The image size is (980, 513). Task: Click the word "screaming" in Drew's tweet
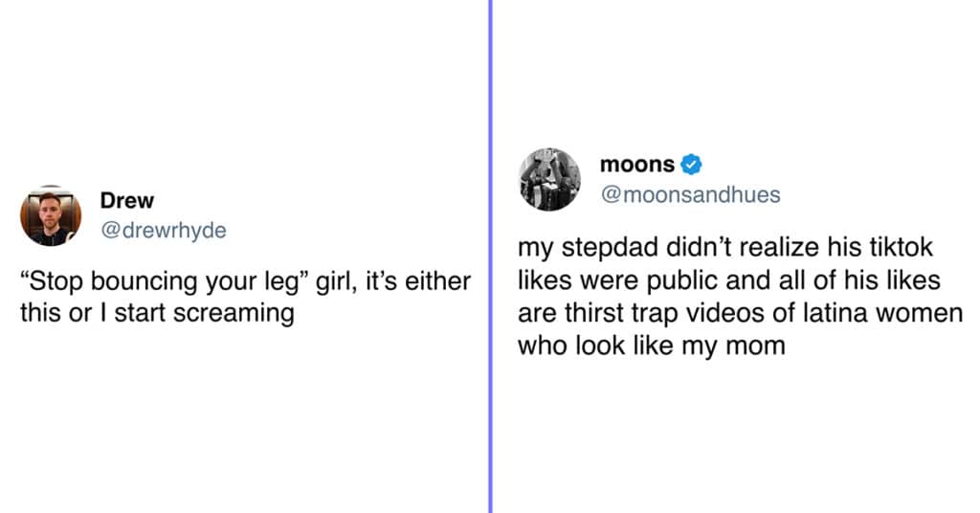coord(234,314)
